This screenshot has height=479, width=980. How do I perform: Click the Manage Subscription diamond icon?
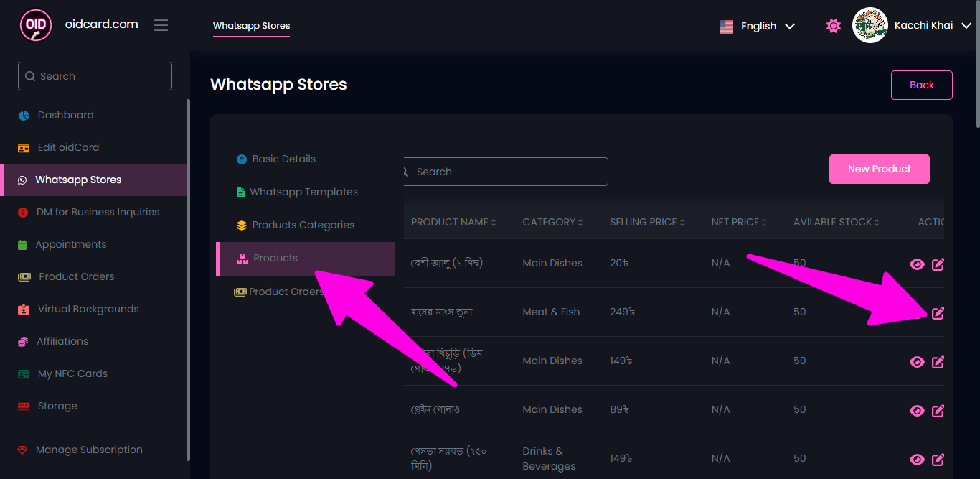tap(23, 450)
